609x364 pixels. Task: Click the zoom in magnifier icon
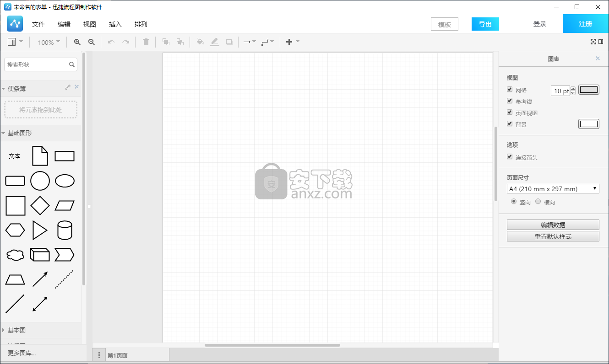coord(77,42)
